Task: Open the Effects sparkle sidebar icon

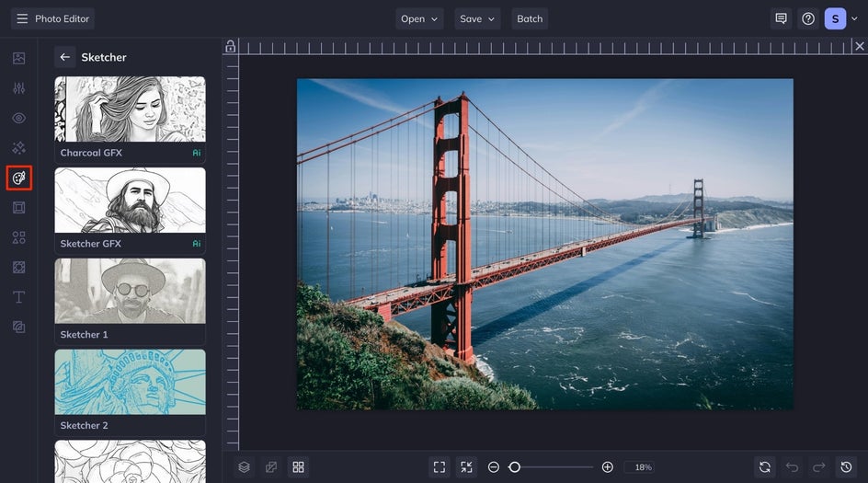Action: pos(18,148)
